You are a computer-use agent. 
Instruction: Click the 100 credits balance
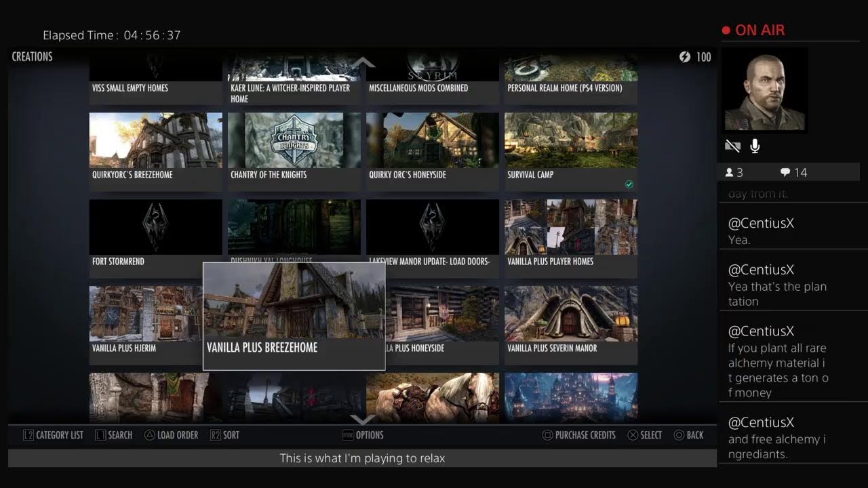[x=704, y=57]
